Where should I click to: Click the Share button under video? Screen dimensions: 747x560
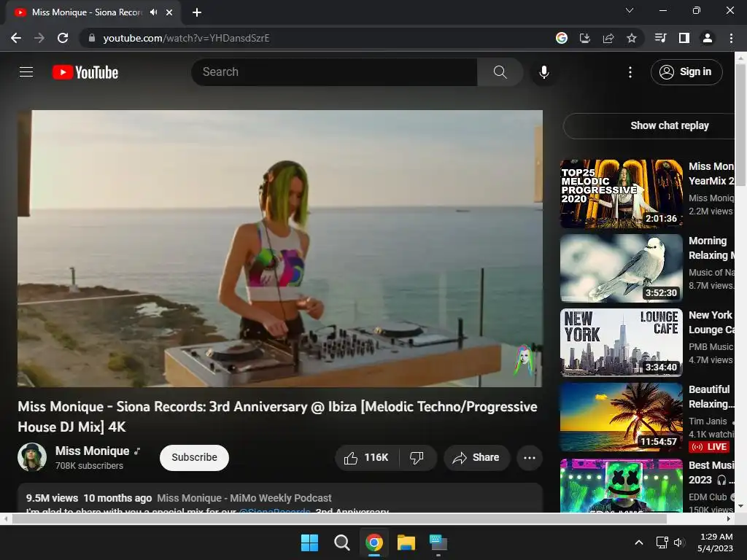point(476,458)
